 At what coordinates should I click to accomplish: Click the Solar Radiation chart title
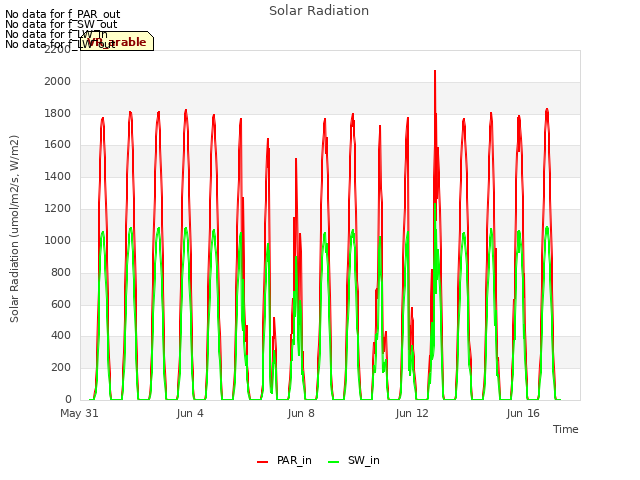click(x=319, y=11)
